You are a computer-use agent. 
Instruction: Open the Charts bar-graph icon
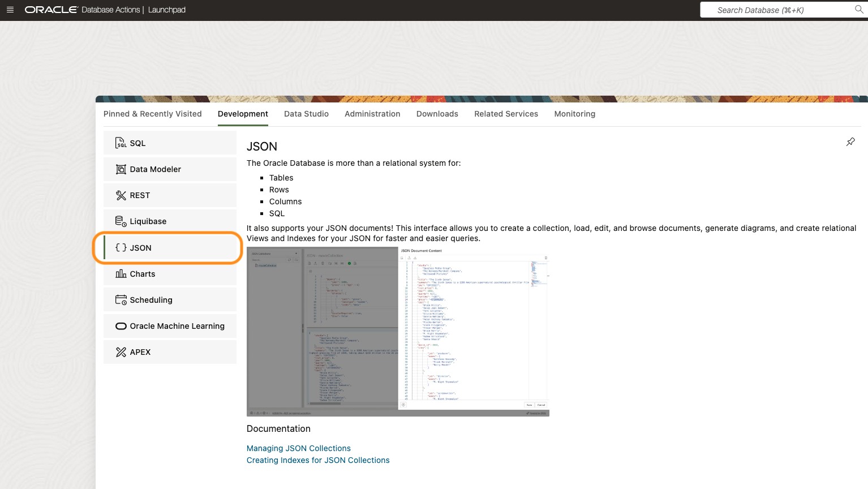point(120,273)
